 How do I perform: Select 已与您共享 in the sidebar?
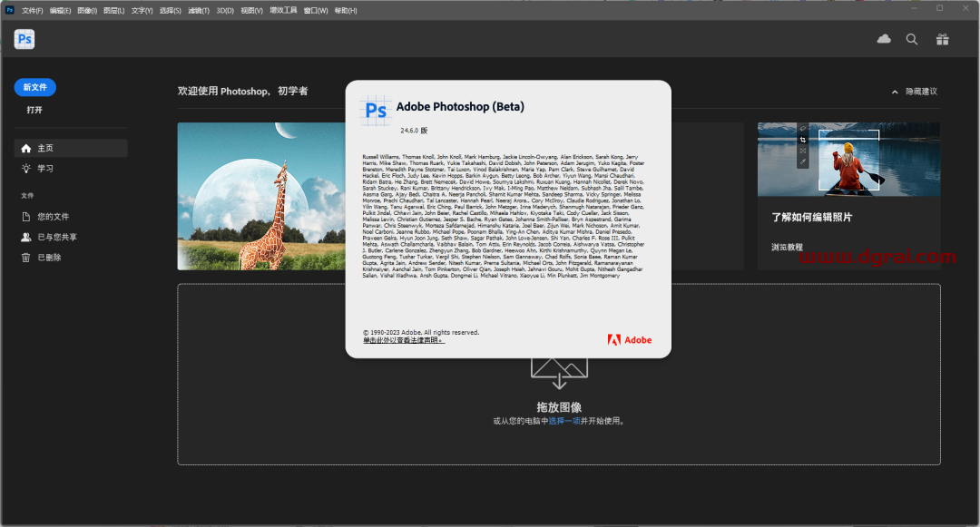click(x=56, y=237)
